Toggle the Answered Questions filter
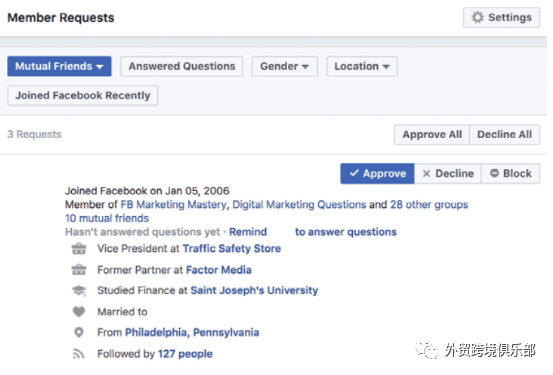553x375 pixels. pos(182,66)
